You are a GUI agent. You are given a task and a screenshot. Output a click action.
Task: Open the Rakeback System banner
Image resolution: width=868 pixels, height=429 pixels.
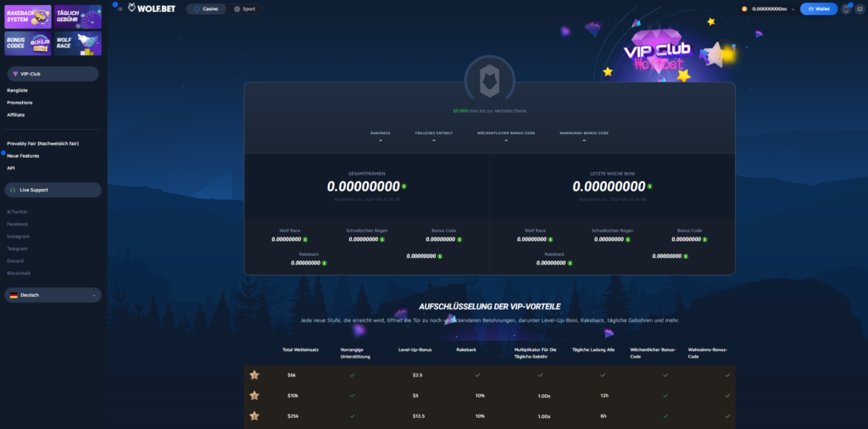[x=28, y=17]
